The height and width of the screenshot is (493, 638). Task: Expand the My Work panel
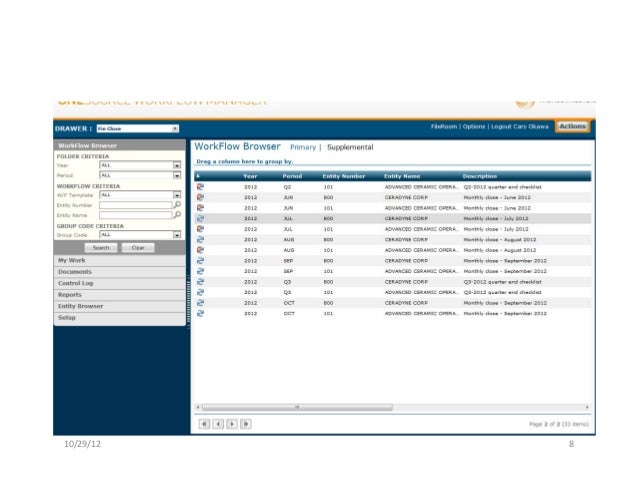[x=120, y=260]
